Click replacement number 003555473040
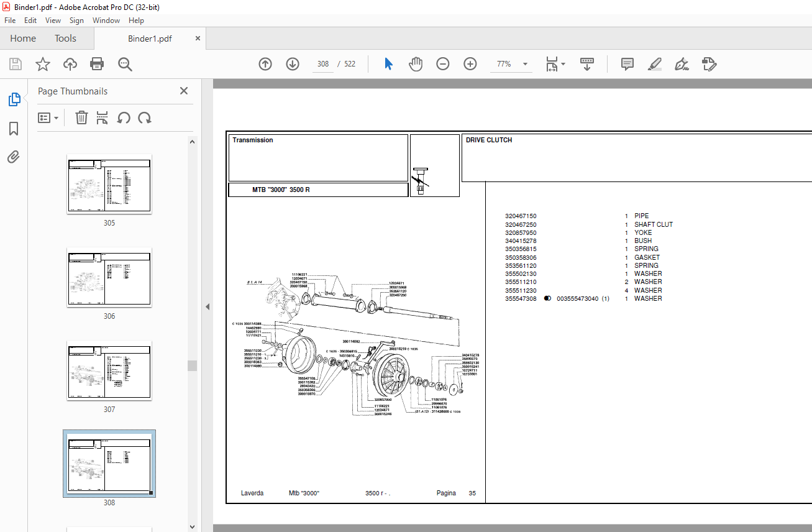Image resolution: width=812 pixels, height=532 pixels. (x=578, y=298)
